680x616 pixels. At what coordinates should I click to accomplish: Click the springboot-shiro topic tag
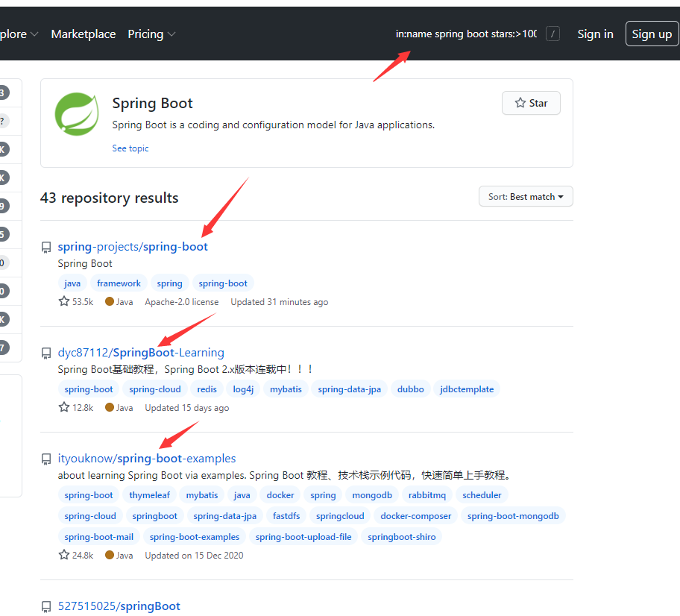[402, 537]
